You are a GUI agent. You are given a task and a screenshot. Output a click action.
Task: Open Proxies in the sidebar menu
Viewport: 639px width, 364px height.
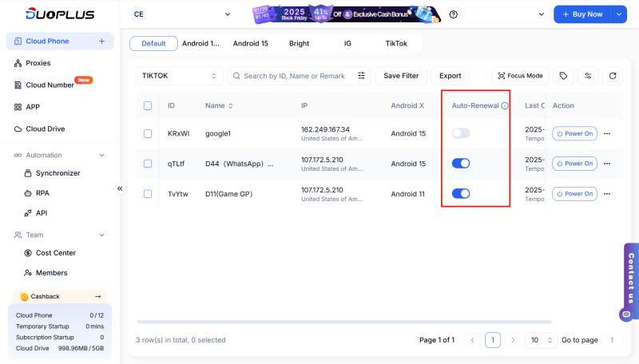click(38, 62)
